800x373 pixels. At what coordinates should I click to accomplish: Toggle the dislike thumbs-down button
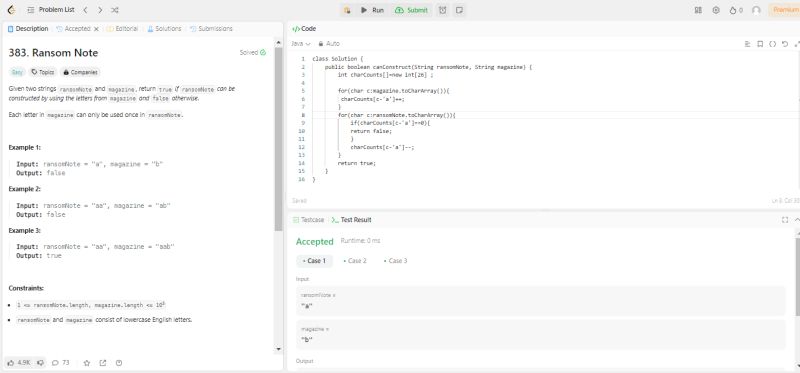point(40,362)
